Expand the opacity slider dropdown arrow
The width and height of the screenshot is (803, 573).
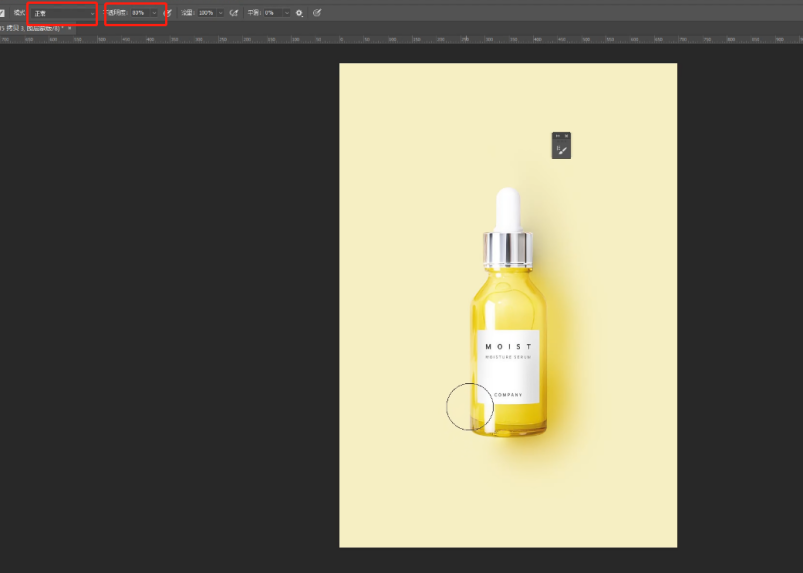click(x=155, y=13)
